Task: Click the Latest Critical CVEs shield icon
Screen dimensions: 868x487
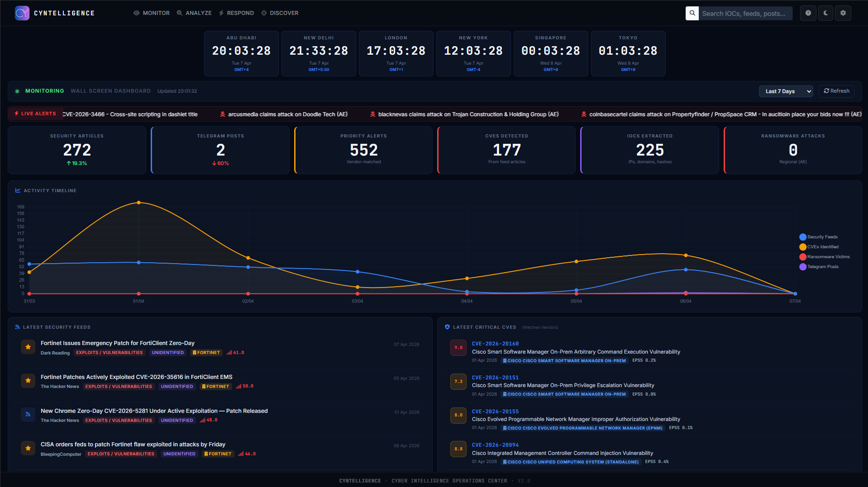Action: point(447,327)
